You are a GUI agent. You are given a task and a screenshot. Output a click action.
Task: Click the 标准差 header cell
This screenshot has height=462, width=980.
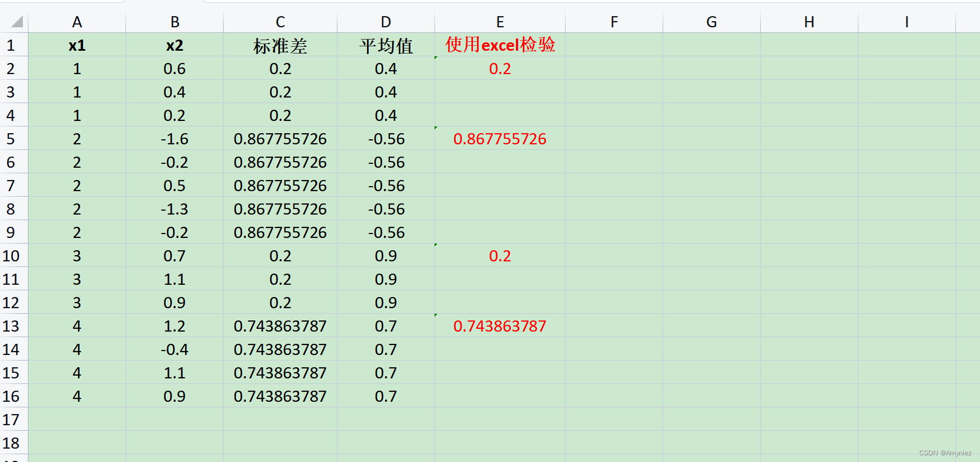click(x=280, y=45)
